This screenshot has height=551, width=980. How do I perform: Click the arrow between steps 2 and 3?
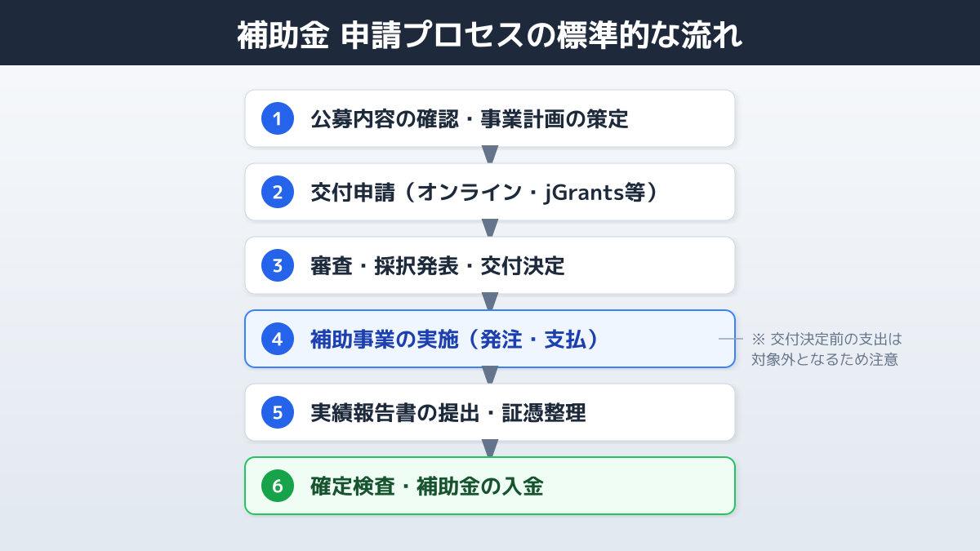(x=490, y=229)
